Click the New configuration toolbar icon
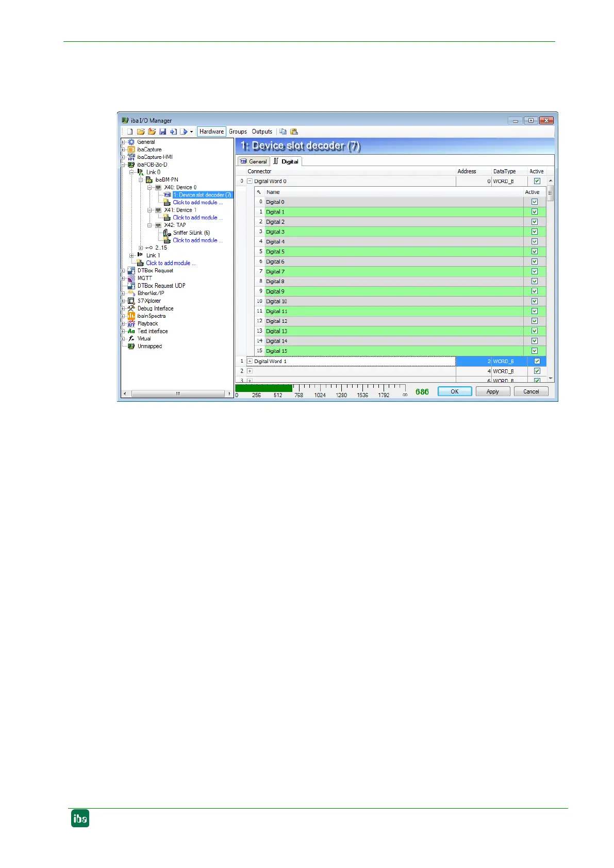 pos(130,132)
